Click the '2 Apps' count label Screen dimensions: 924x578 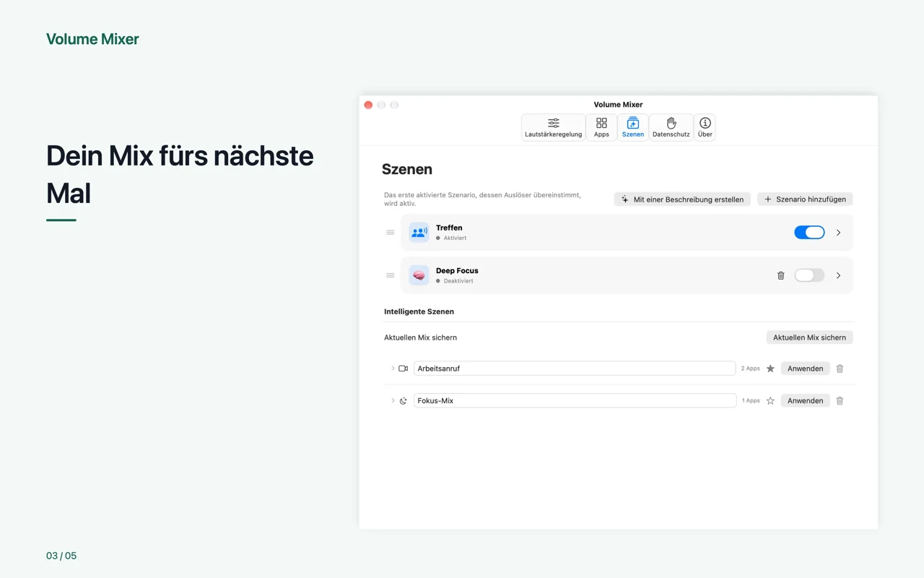750,368
